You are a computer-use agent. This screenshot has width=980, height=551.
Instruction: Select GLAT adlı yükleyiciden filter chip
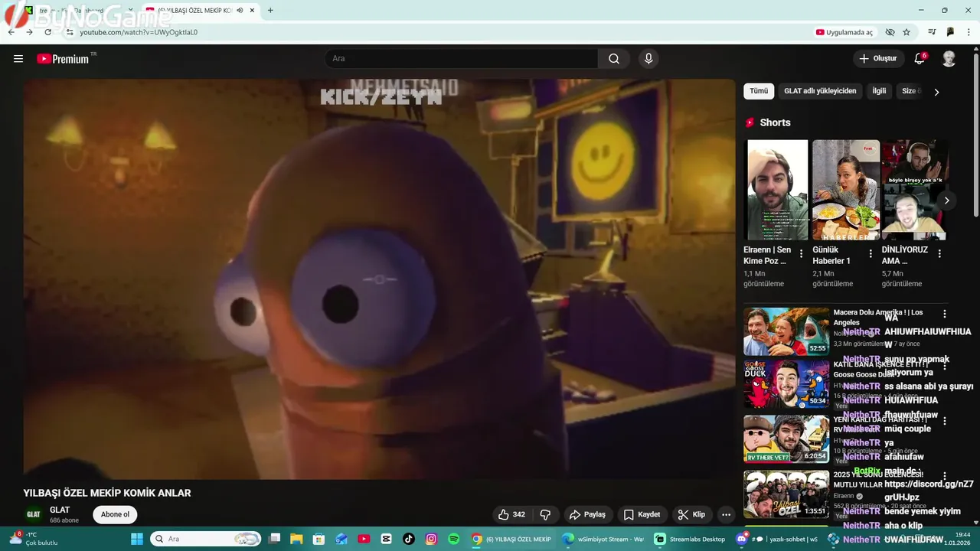pyautogui.click(x=820, y=91)
